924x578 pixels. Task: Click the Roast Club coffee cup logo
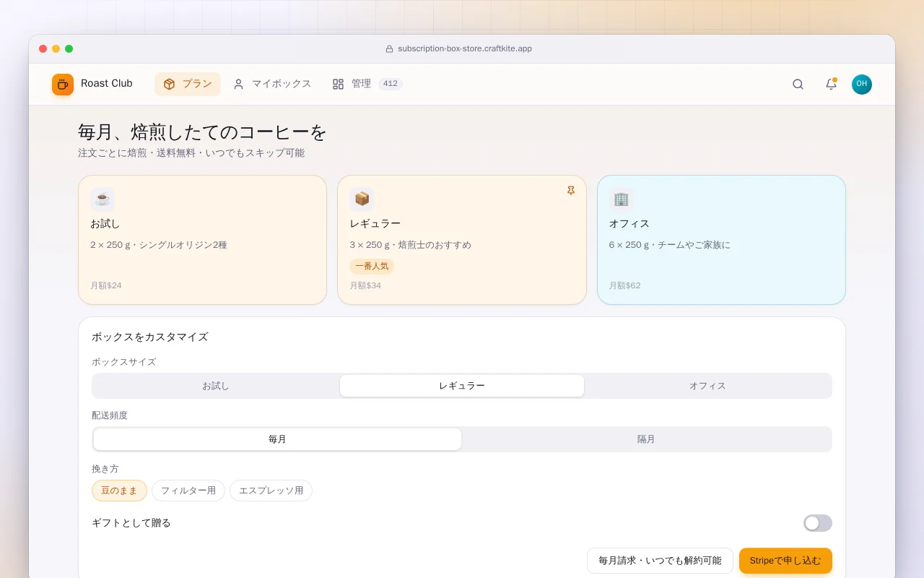63,84
